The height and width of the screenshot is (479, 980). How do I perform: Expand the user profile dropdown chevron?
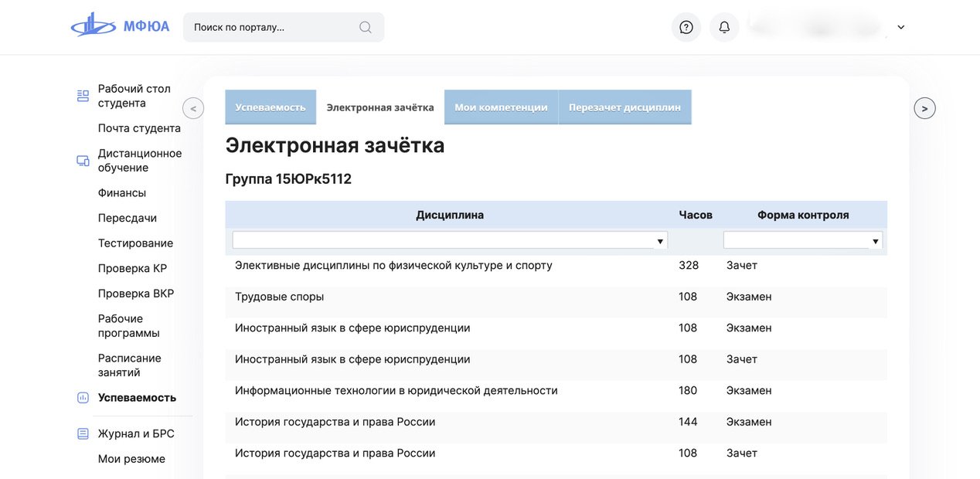(x=900, y=27)
